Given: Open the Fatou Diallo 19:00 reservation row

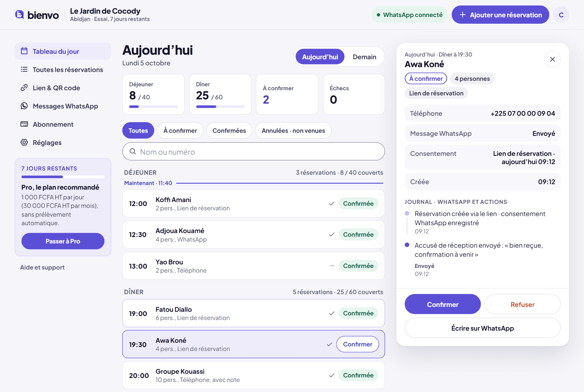Looking at the screenshot, I should [254, 313].
